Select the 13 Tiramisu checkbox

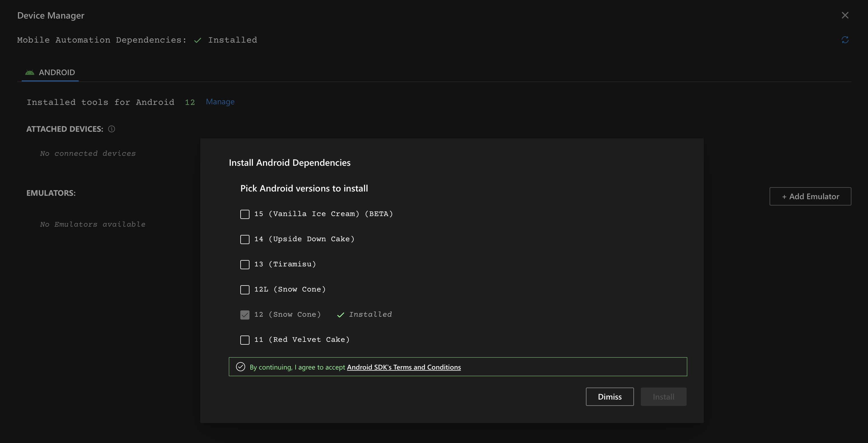pyautogui.click(x=245, y=264)
